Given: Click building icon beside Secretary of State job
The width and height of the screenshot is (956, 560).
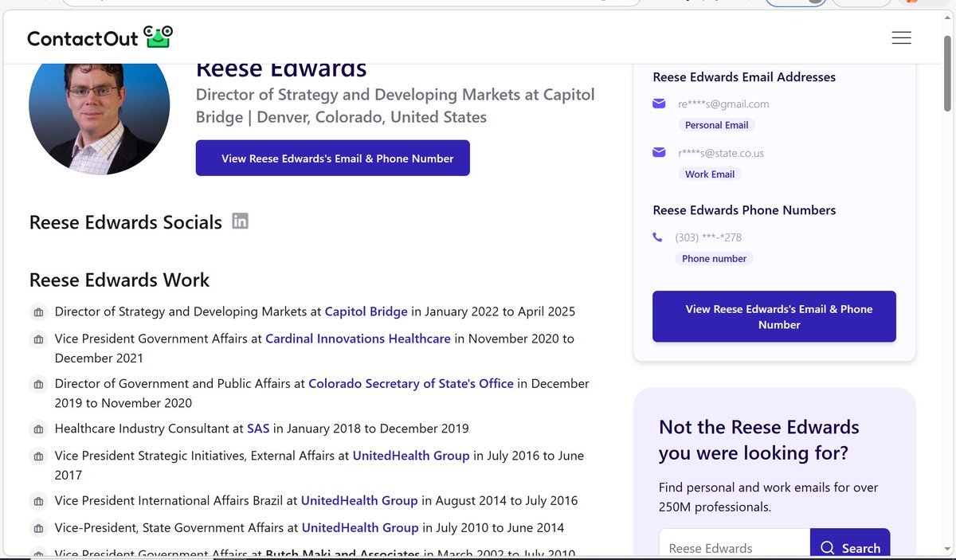Looking at the screenshot, I should coord(37,384).
